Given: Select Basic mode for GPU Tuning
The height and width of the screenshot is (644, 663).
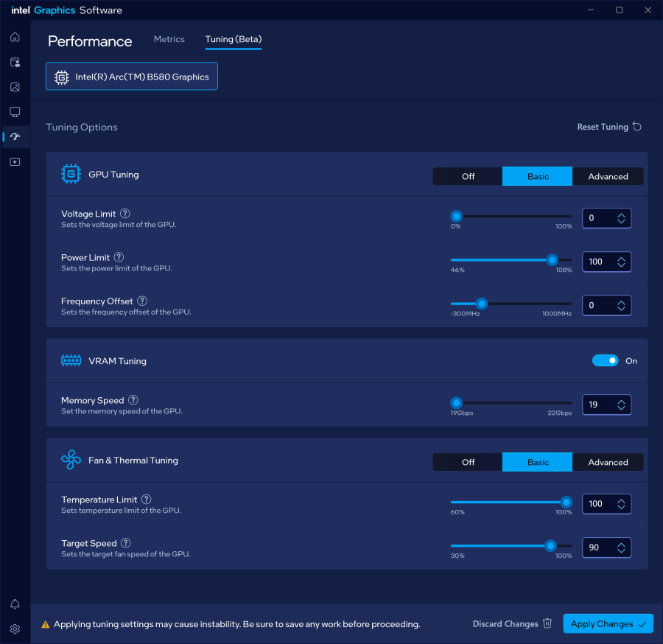Looking at the screenshot, I should tap(538, 176).
